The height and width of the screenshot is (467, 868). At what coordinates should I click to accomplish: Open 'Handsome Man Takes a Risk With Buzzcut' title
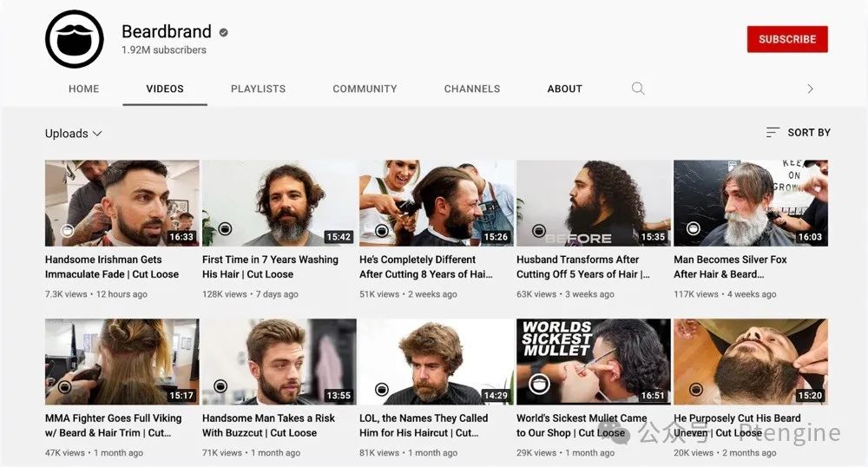(268, 425)
